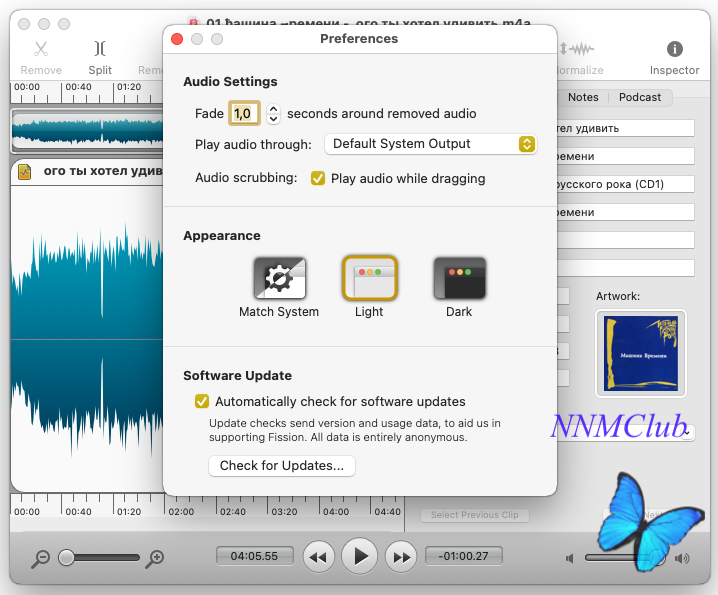Image resolution: width=718 pixels, height=595 pixels.
Task: Click Select Previous Clip button
Action: [474, 515]
